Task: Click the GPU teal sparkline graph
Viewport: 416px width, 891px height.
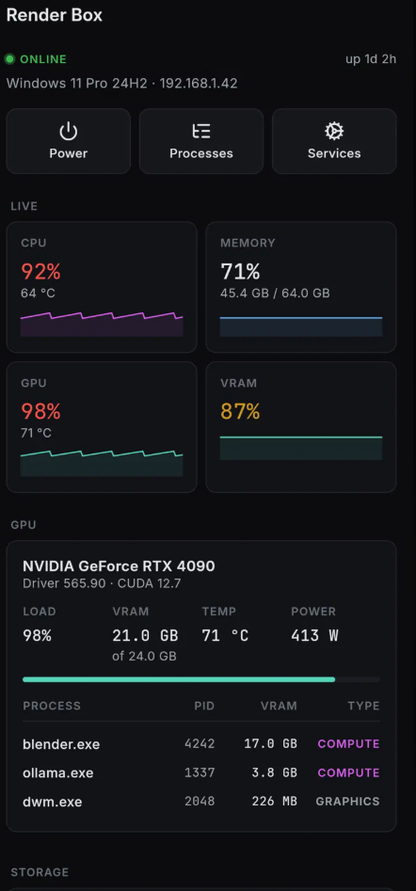Action: (102, 463)
